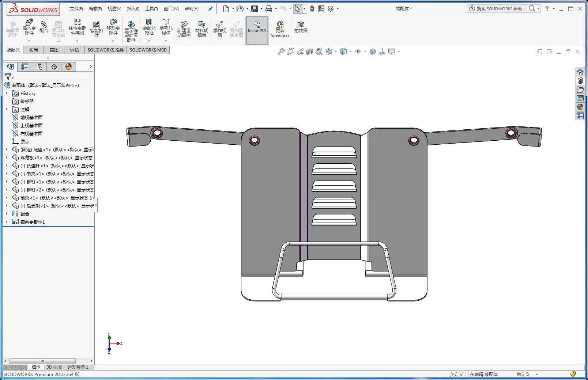
Task: Click the Update Speedpak (更新 Speedpak) tool
Action: [280, 29]
